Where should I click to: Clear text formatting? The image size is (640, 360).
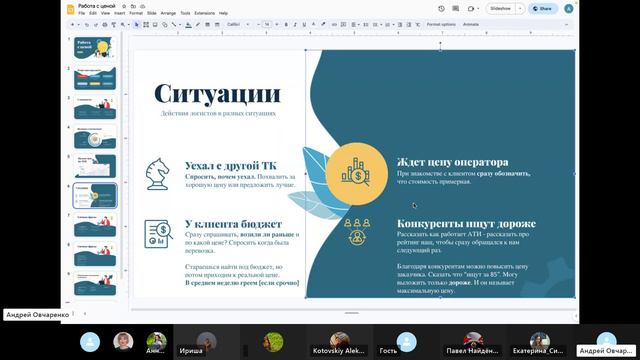pyautogui.click(x=418, y=24)
